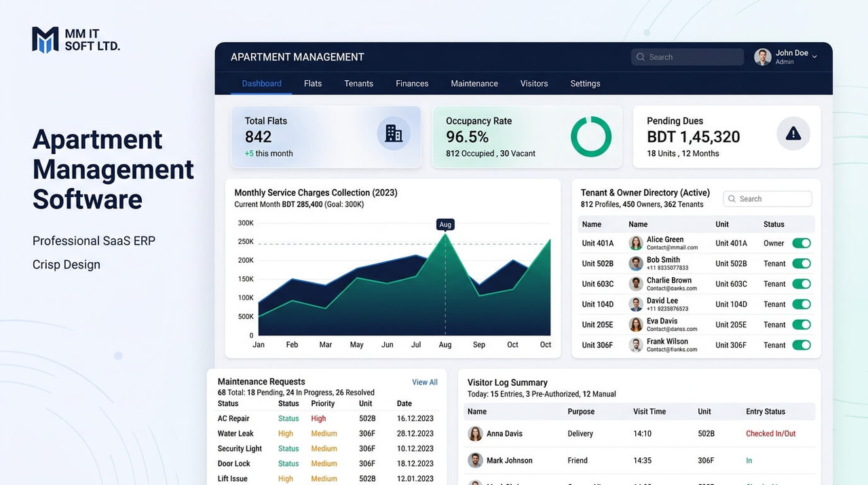The width and height of the screenshot is (868, 485).
Task: Click View All in Maintenance Requests
Action: click(425, 382)
